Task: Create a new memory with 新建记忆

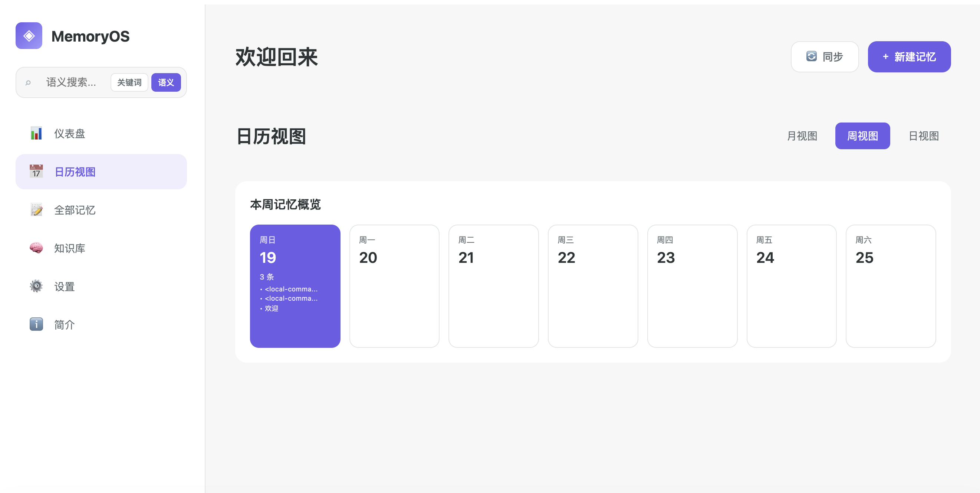Action: pos(909,57)
